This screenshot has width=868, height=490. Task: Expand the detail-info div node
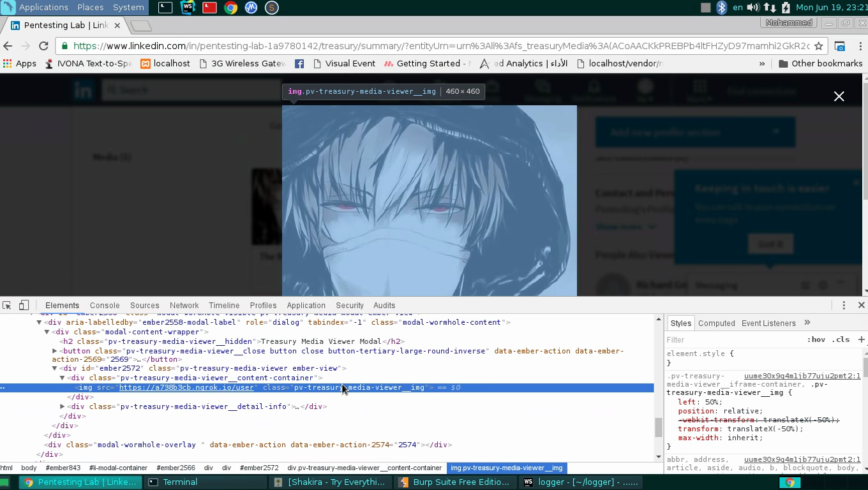pos(62,406)
